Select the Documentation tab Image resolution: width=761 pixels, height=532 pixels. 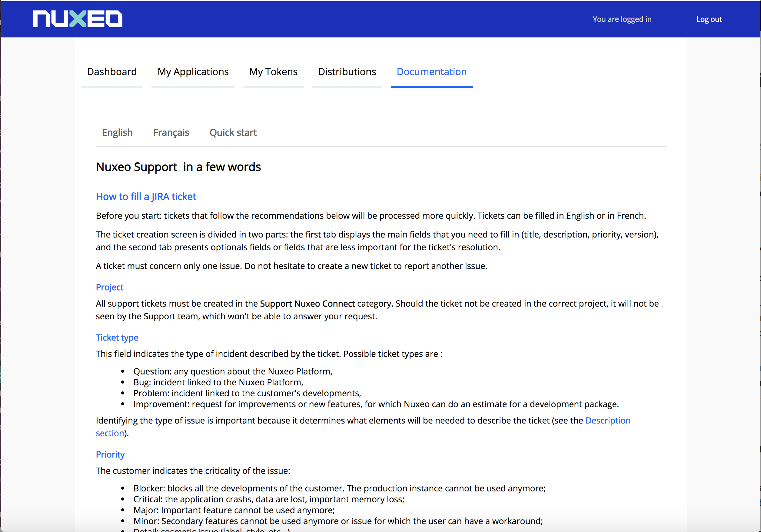point(431,72)
